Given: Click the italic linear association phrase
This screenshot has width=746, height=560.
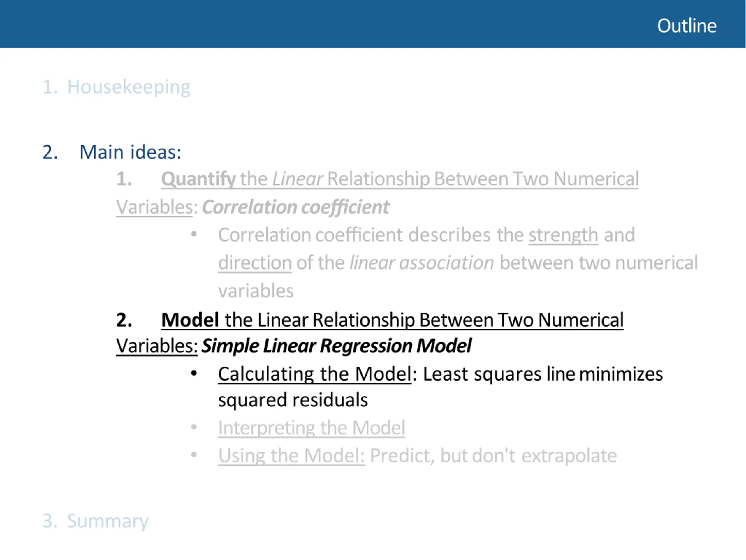Looking at the screenshot, I should (422, 263).
